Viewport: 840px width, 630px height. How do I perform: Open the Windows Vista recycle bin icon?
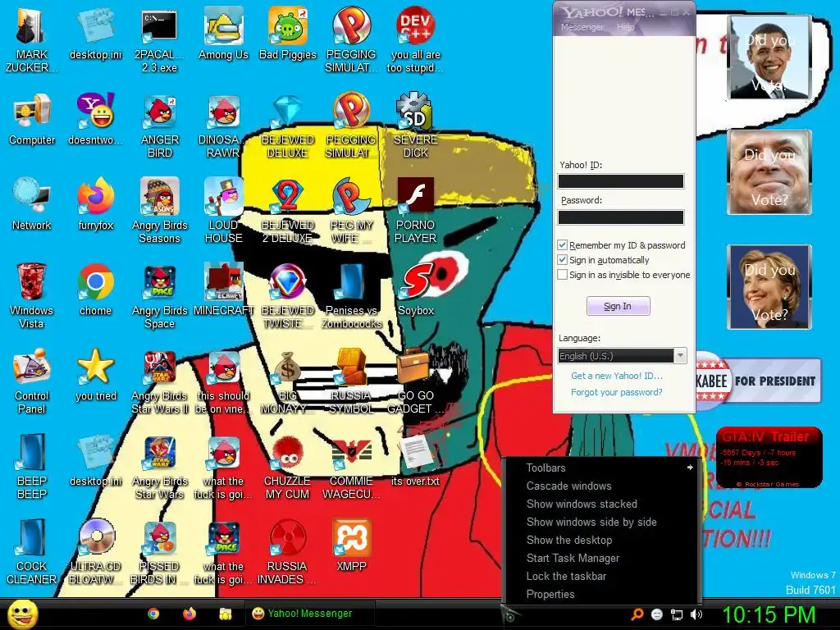click(x=32, y=294)
